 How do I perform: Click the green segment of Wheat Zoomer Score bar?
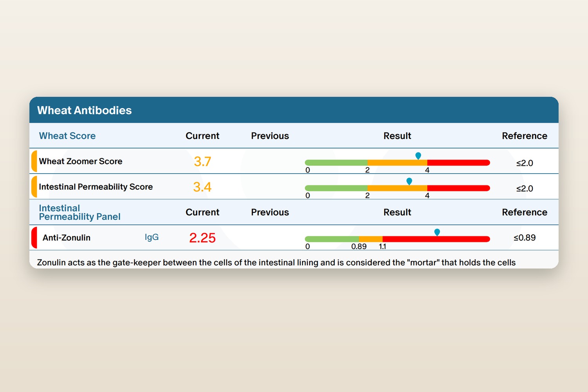(336, 163)
